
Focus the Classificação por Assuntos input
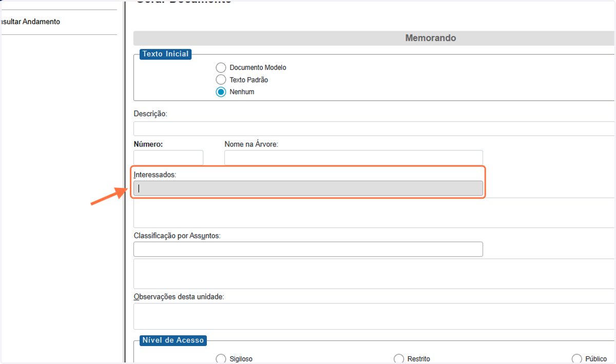point(308,249)
